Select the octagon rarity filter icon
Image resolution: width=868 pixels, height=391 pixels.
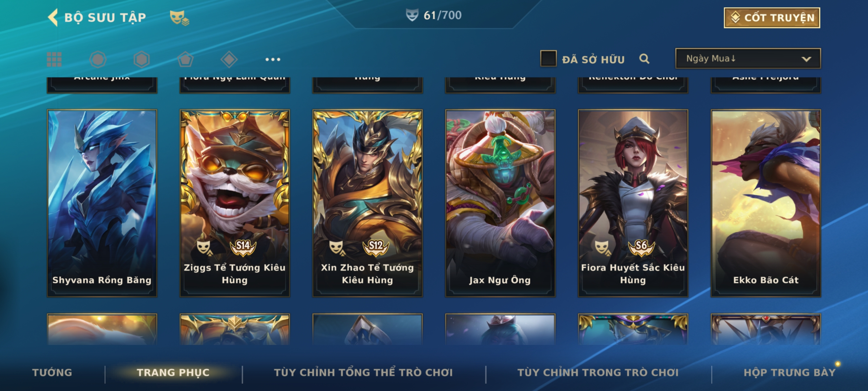98,59
